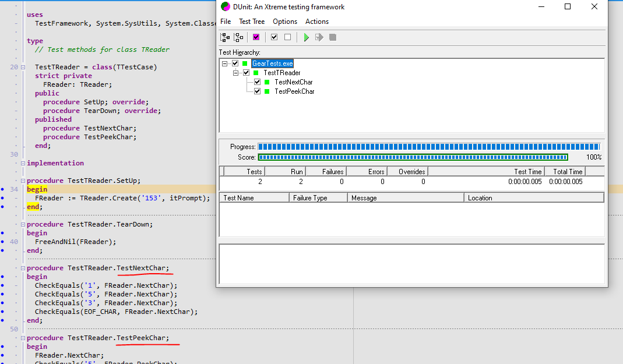Click the Location column header
Screen dimensions: 623x364
(x=534, y=197)
